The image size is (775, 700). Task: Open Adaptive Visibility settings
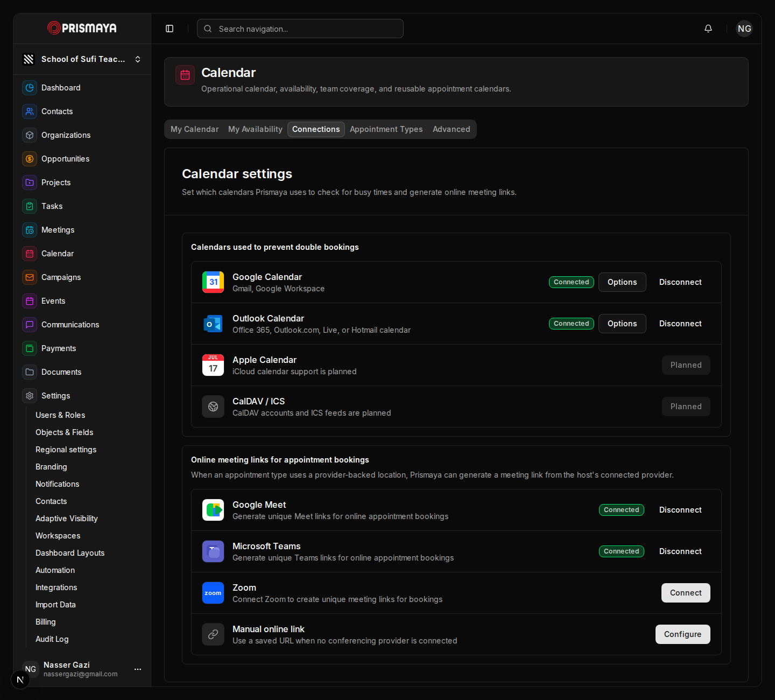click(x=66, y=519)
